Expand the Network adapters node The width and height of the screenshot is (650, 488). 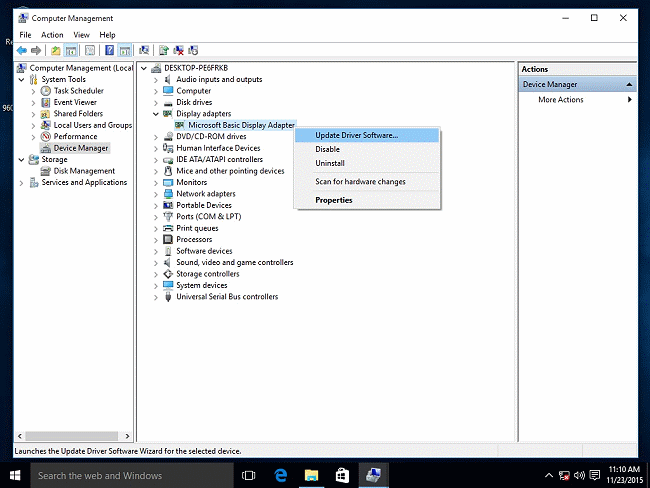(156, 194)
